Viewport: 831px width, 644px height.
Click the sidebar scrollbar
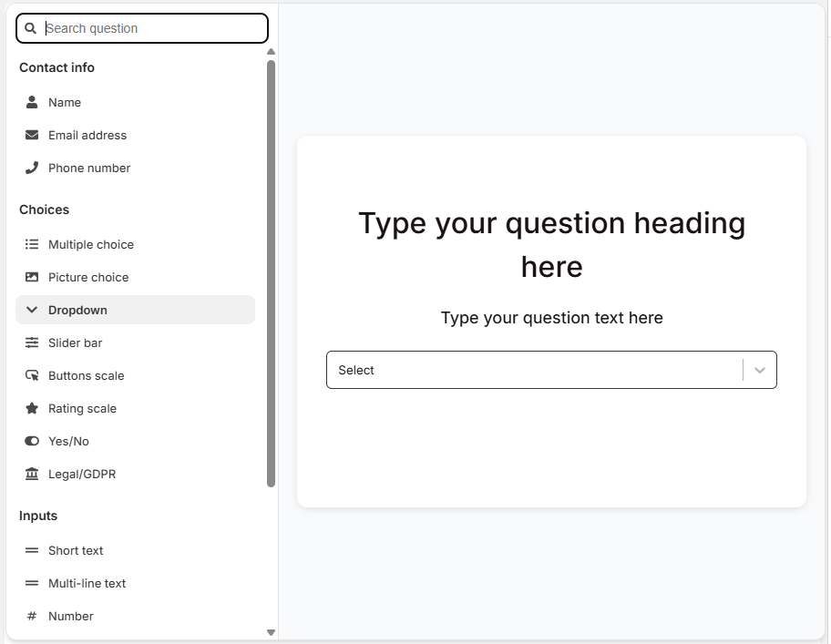tap(271, 264)
